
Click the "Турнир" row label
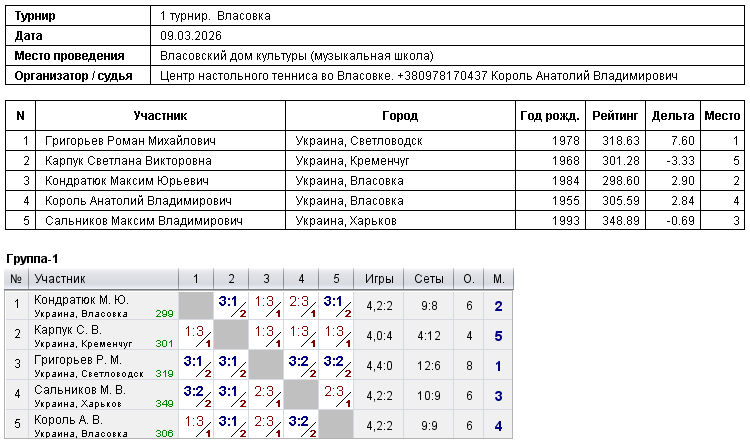pos(35,16)
